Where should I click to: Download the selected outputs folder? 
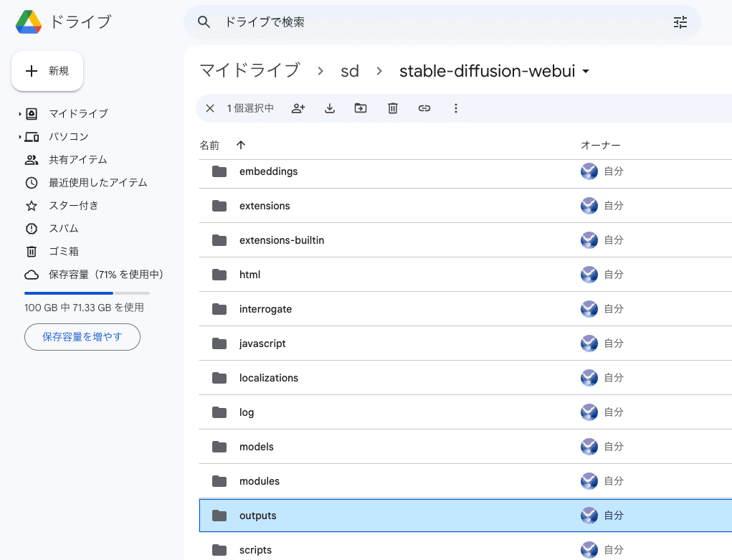[x=330, y=108]
